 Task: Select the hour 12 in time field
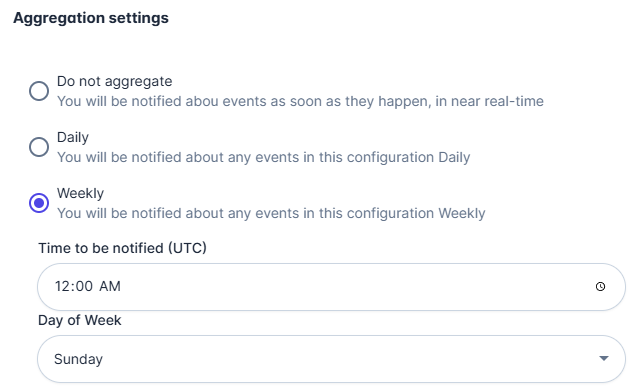coord(62,286)
